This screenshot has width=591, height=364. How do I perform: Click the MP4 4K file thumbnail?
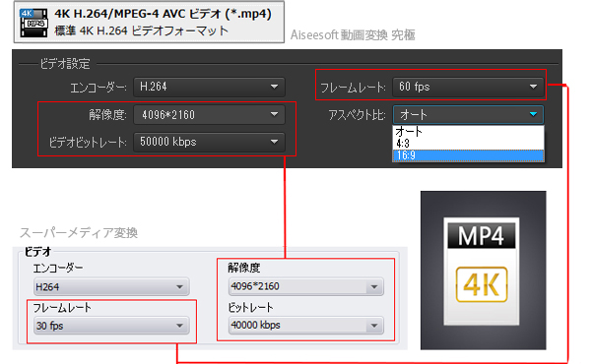[483, 271]
